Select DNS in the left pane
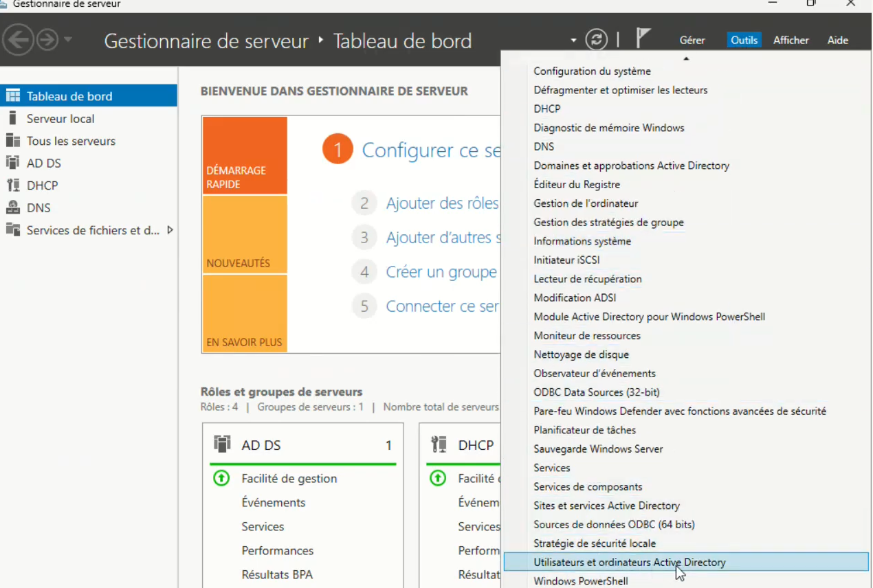873x588 pixels. (x=12, y=207)
